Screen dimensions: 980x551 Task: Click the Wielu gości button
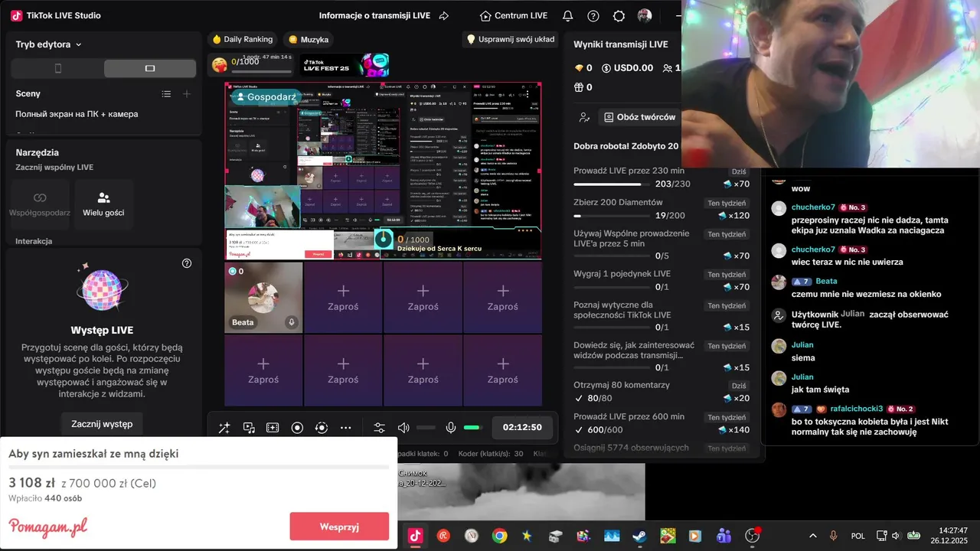coord(103,204)
